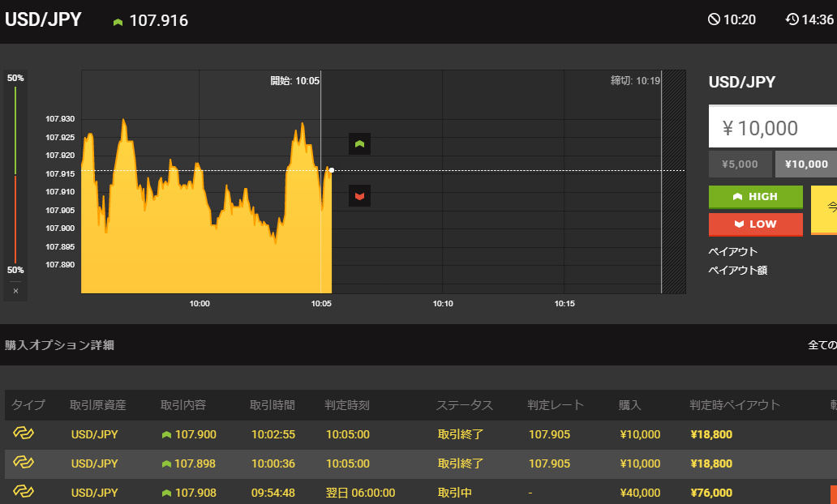Image resolution: width=837 pixels, height=504 pixels.
Task: Click the 14:36 history clock icon
Action: coord(792,19)
